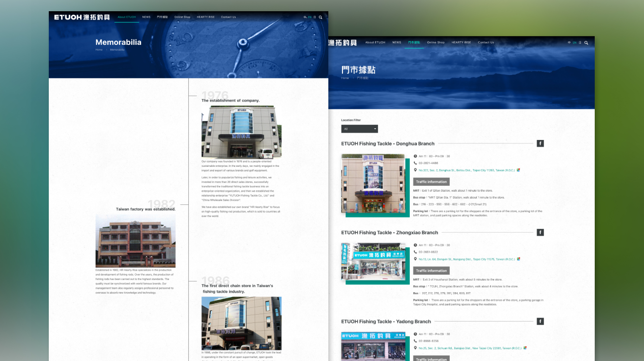The height and width of the screenshot is (361, 644).
Task: Click Traffic information button for Zhongxiao Branch
Action: 431,270
